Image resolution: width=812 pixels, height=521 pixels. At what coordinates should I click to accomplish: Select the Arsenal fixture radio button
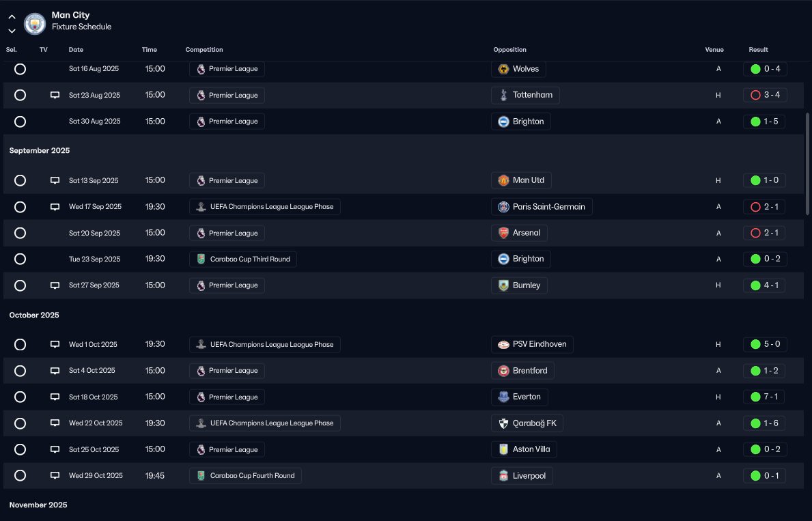coord(20,233)
